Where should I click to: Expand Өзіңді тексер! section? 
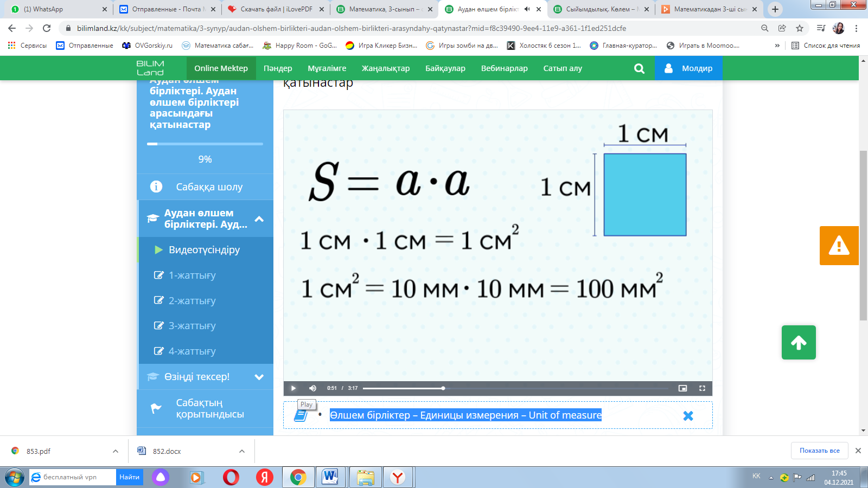205,377
